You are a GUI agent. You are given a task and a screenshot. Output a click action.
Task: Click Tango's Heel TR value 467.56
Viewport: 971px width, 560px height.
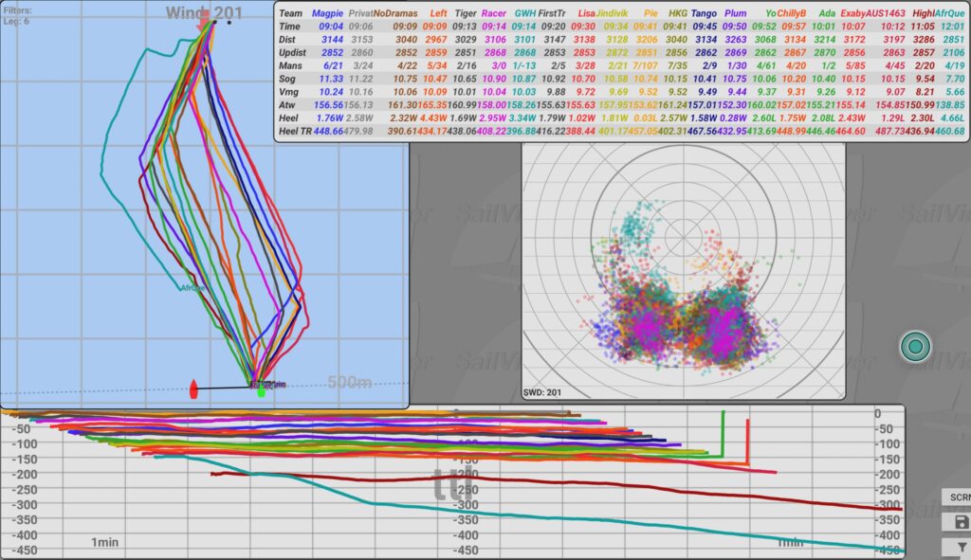703,131
